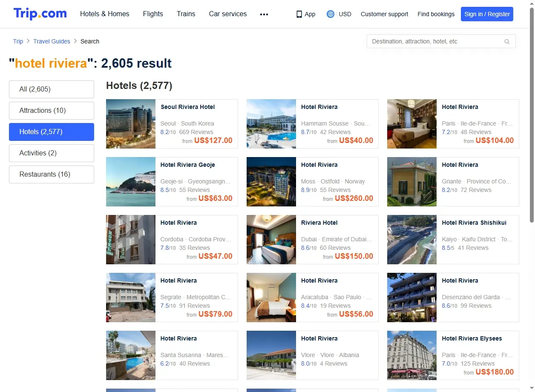This screenshot has height=392, width=535.
Task: Click the page vertical scrollbar
Action: tap(531, 115)
